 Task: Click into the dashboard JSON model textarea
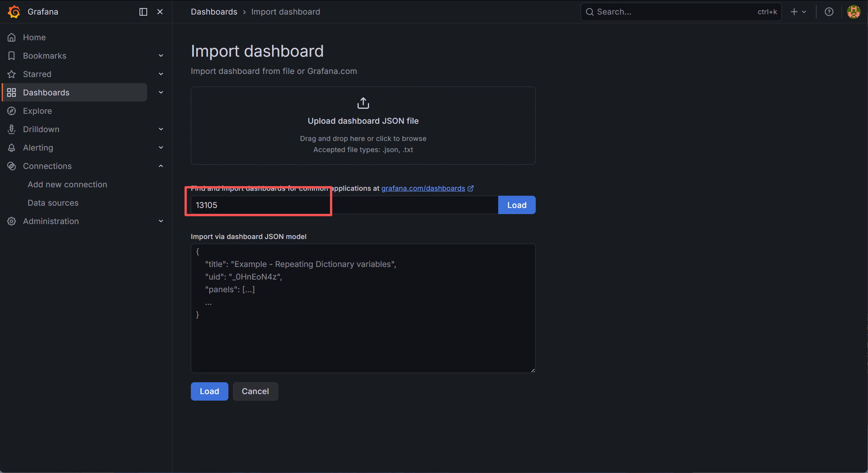click(x=363, y=308)
